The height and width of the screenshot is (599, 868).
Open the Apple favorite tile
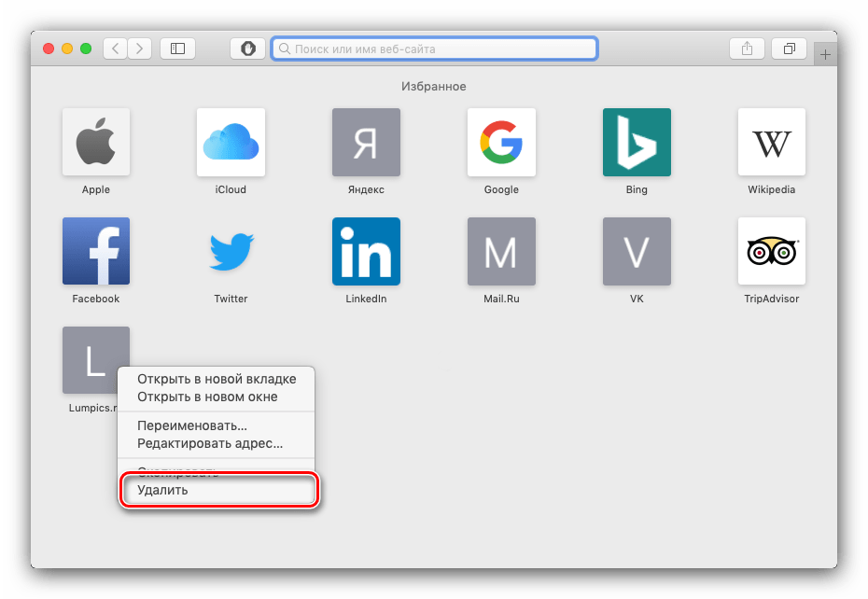click(95, 143)
